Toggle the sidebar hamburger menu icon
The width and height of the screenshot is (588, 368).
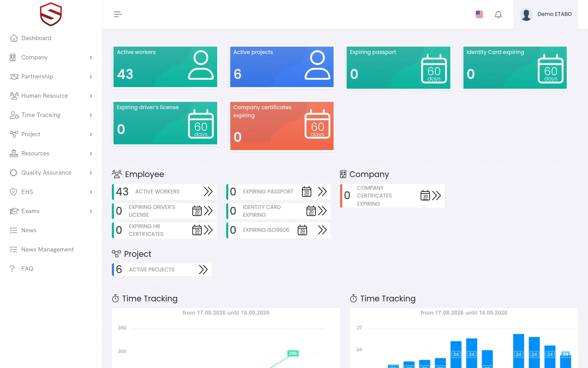[118, 14]
